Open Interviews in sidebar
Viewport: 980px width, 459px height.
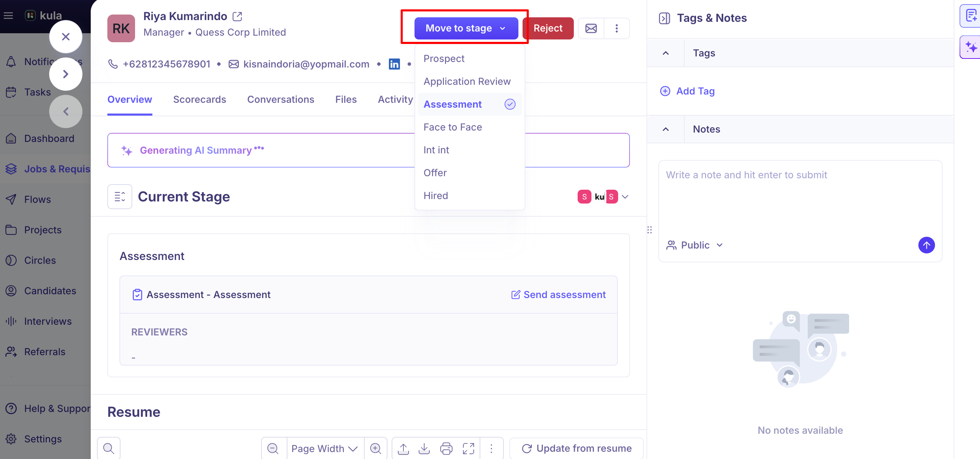point(46,321)
